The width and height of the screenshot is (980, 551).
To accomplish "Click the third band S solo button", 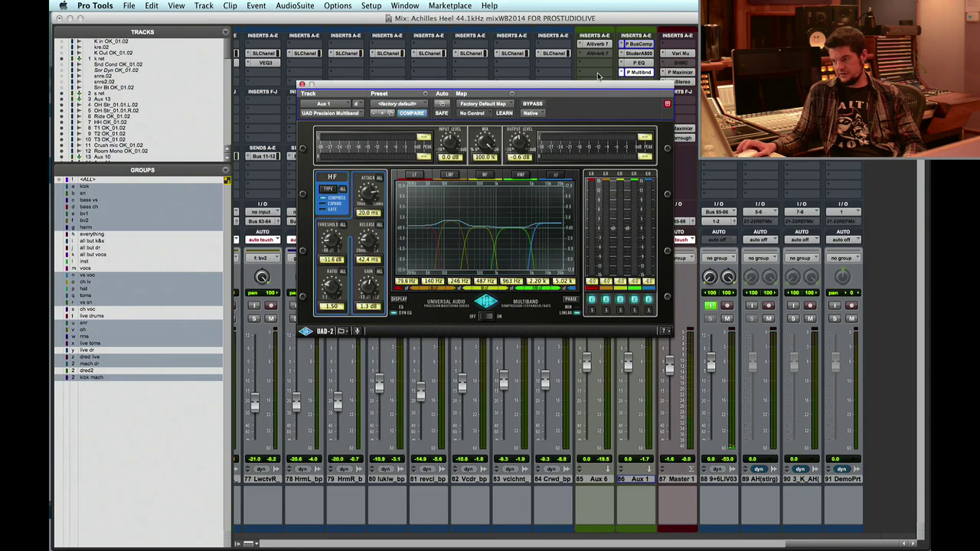I will (x=620, y=310).
